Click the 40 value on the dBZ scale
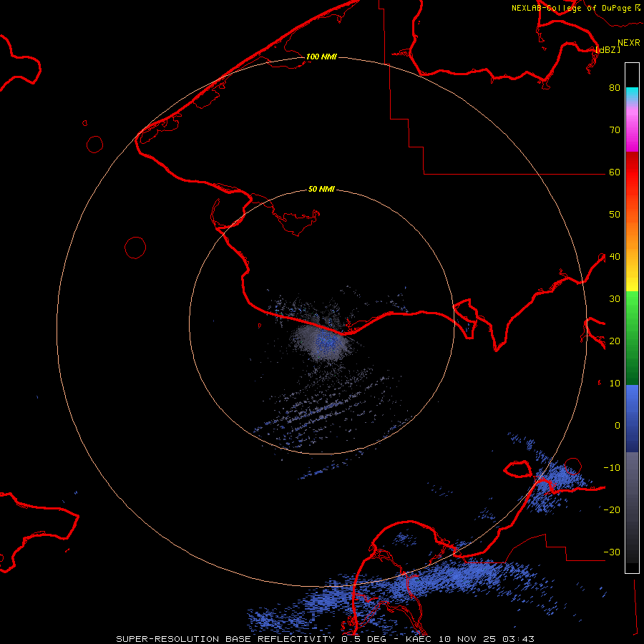644x644 pixels. [x=615, y=257]
